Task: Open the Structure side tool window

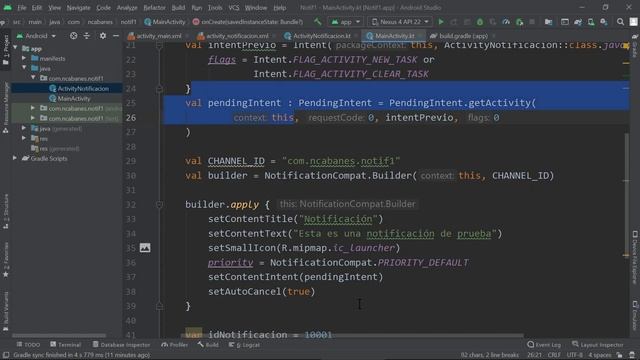Action: [x=6, y=210]
